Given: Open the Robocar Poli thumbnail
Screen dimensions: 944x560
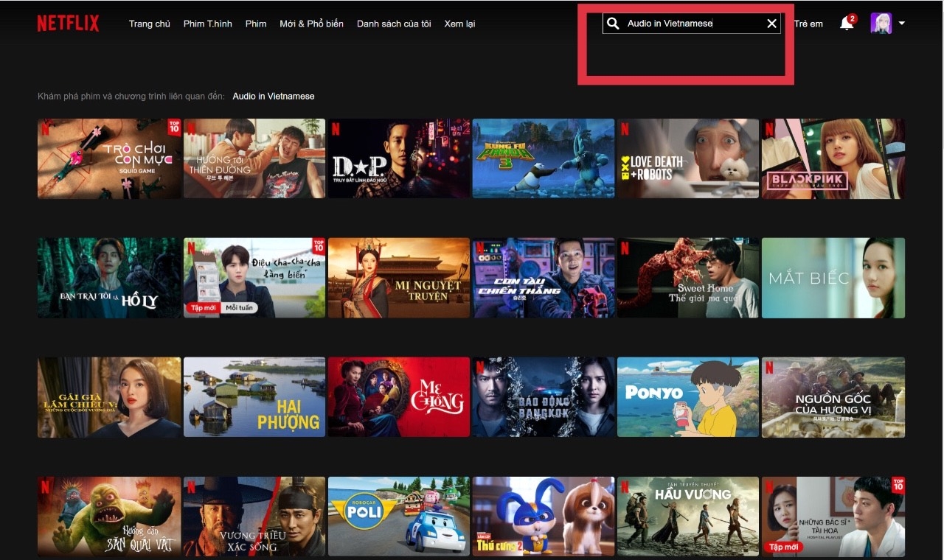Looking at the screenshot, I should point(399,517).
